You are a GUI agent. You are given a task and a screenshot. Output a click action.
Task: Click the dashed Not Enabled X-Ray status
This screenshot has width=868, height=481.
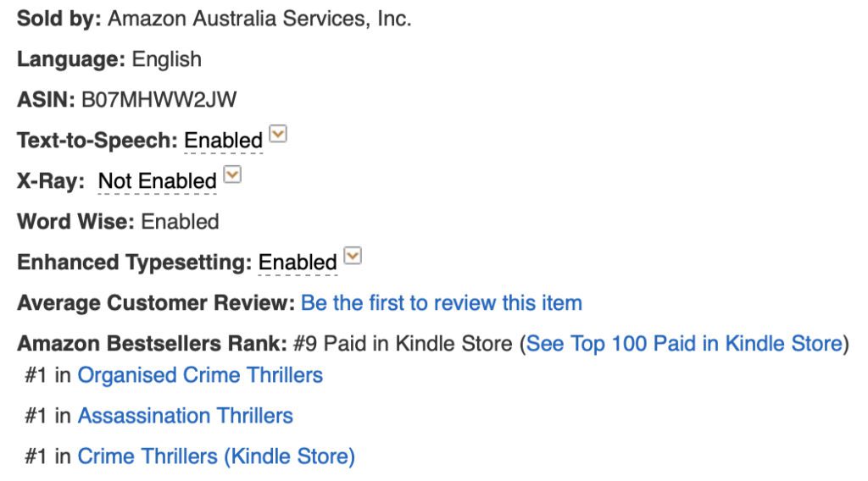click(x=158, y=181)
